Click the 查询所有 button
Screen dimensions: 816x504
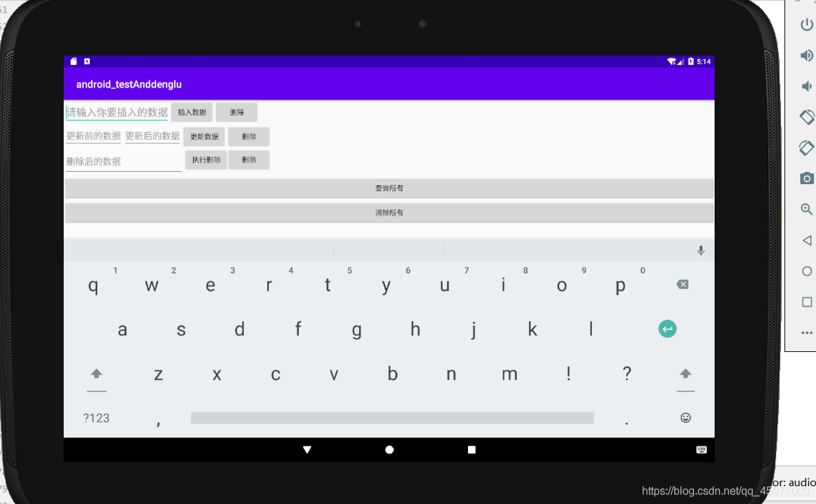(x=389, y=188)
